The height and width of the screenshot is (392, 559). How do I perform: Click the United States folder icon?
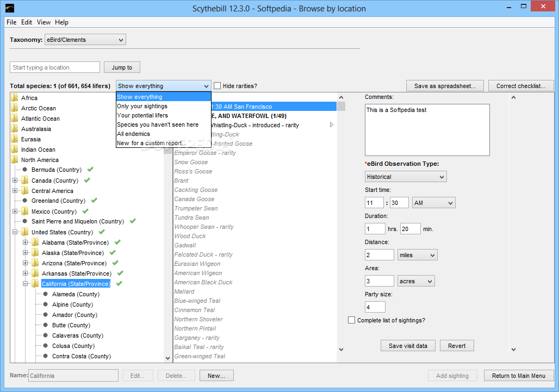[24, 232]
